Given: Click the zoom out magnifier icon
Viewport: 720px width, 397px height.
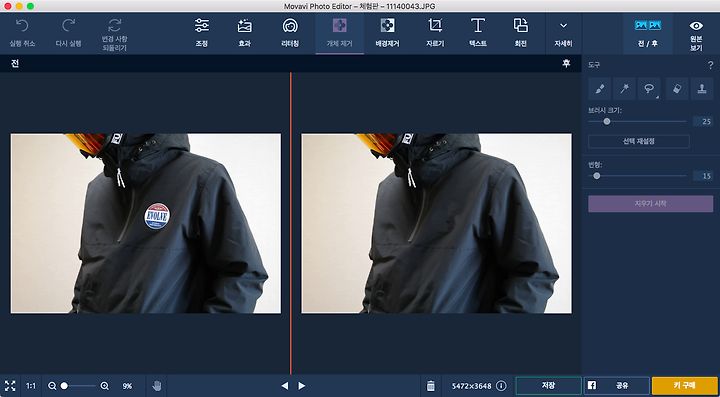Looking at the screenshot, I should 52,386.
